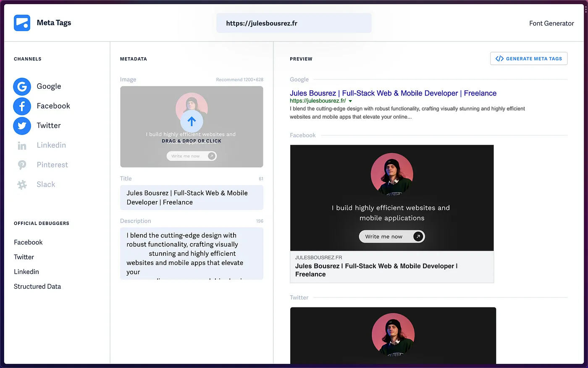This screenshot has height=368, width=588.
Task: Click the Pinterest channel label
Action: coord(52,165)
